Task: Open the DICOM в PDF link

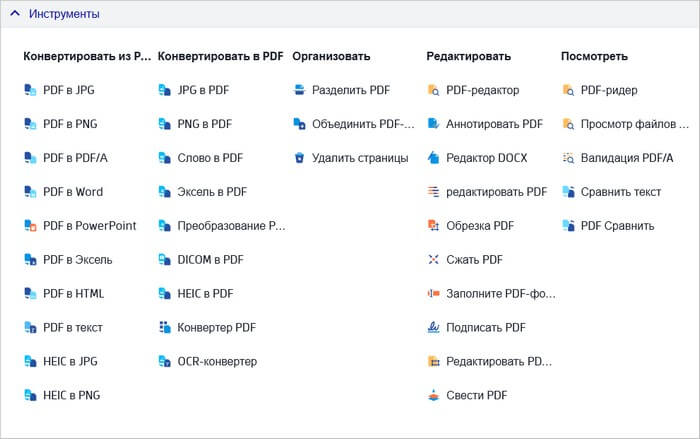Action: [210, 260]
